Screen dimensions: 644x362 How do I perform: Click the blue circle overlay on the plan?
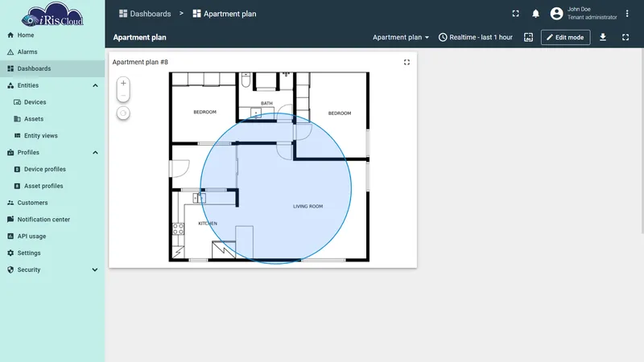275,188
